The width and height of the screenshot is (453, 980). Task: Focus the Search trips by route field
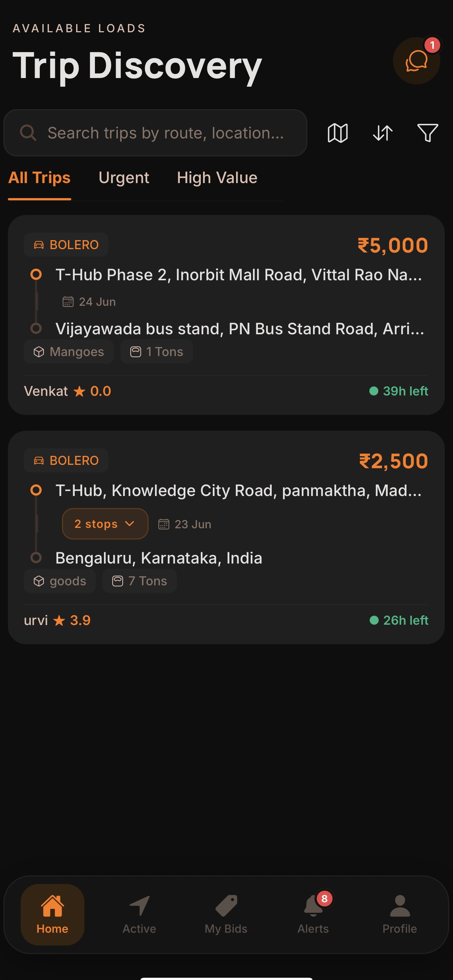tap(155, 133)
